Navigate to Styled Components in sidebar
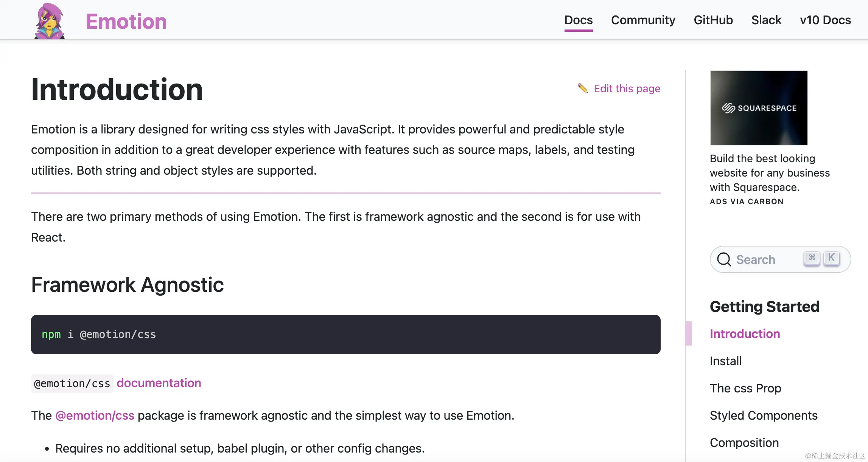Viewport: 868px width, 462px height. [x=764, y=415]
